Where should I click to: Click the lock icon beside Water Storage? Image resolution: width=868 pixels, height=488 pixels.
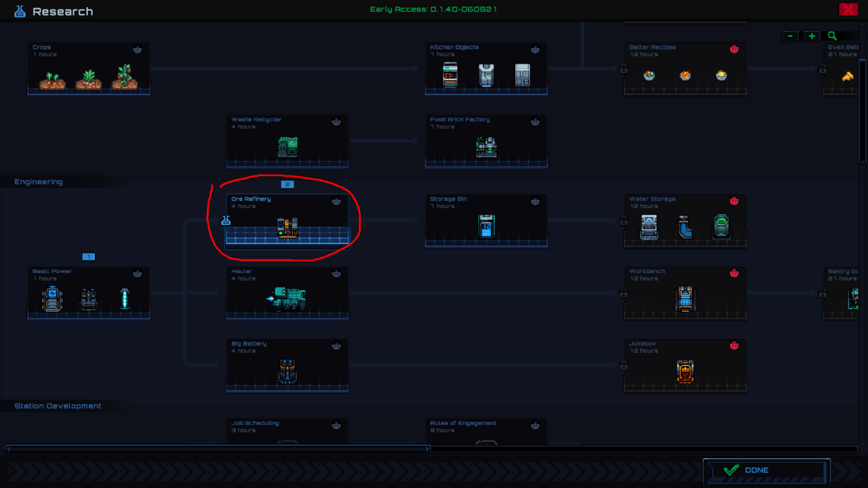tap(623, 220)
